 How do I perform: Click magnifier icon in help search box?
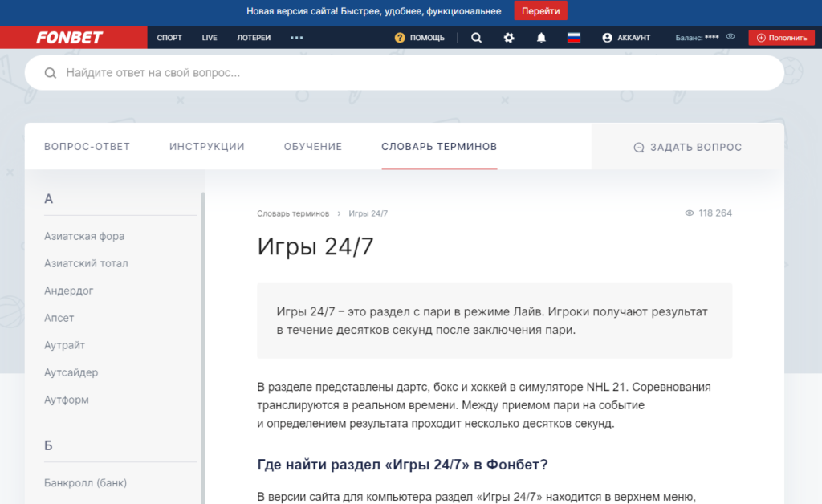point(51,73)
